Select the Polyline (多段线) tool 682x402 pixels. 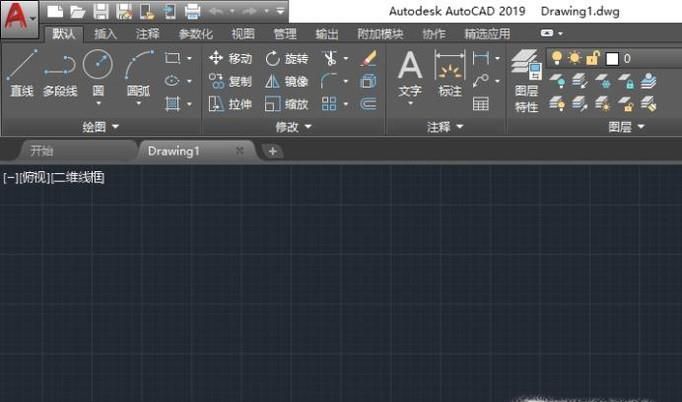click(x=59, y=74)
